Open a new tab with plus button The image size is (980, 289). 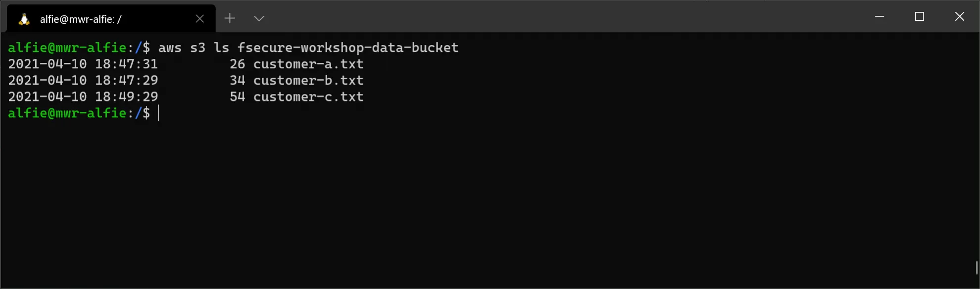click(230, 18)
